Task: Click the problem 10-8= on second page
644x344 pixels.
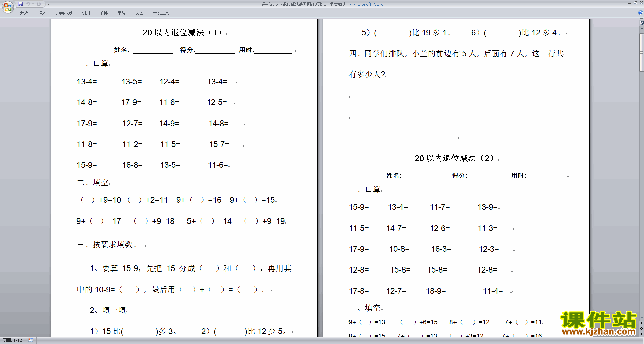Action: point(399,249)
